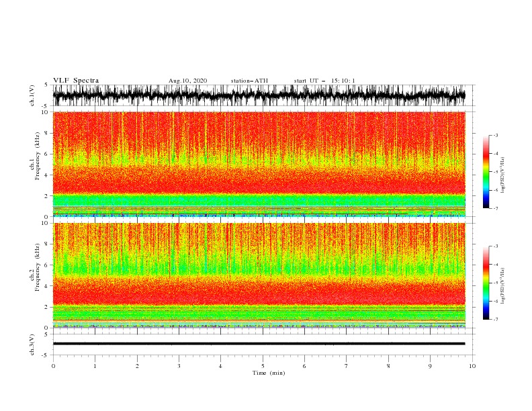Select the "Aug.10, 2020" date text

click(187, 81)
